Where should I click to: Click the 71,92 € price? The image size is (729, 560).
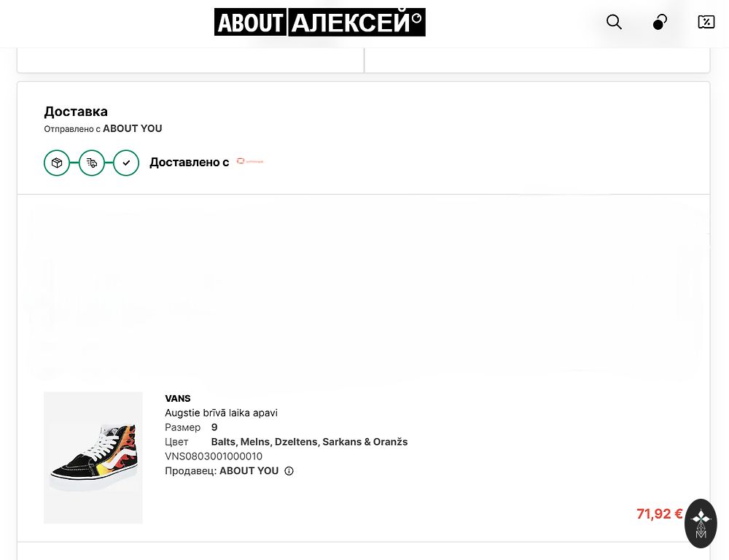click(659, 514)
